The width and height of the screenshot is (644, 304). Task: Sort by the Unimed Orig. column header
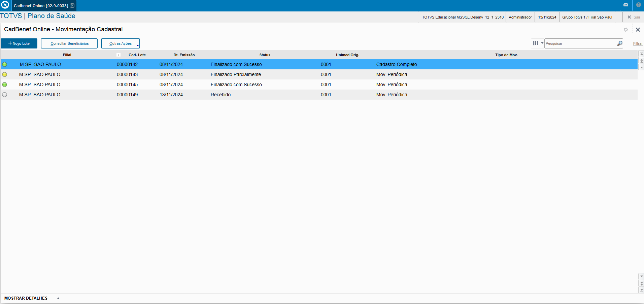(x=347, y=55)
